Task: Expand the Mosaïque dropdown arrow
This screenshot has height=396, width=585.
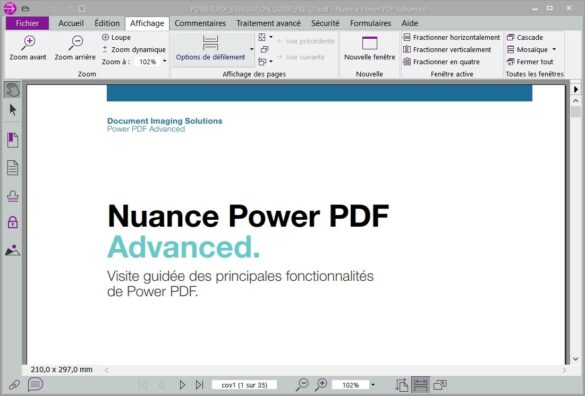Action: point(554,49)
